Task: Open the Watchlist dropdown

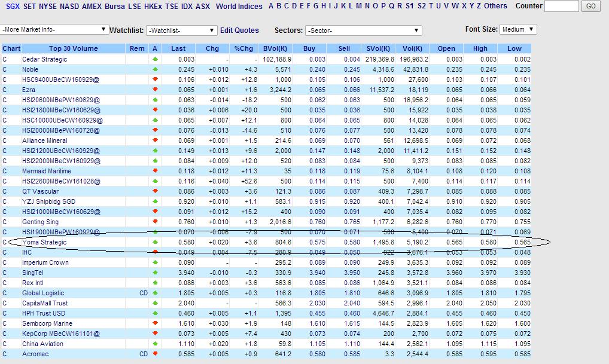Action: [x=182, y=30]
